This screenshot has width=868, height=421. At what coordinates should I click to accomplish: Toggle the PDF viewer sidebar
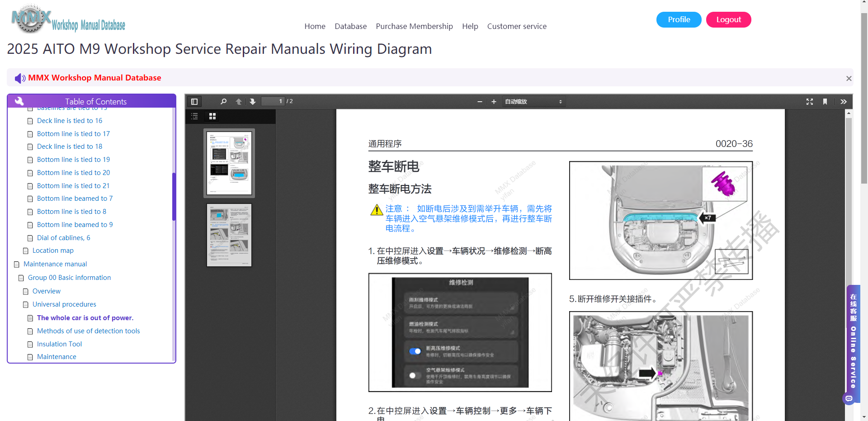[194, 102]
